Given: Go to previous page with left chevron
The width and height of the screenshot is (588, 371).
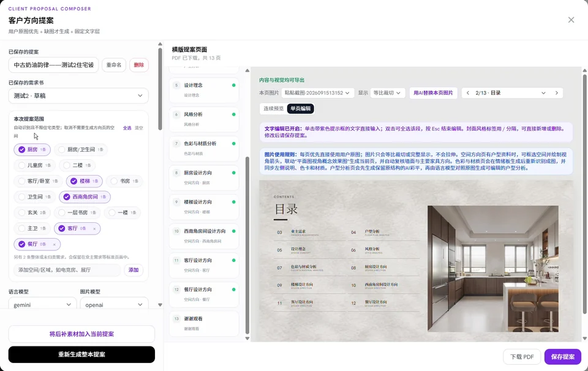Looking at the screenshot, I should [x=467, y=93].
